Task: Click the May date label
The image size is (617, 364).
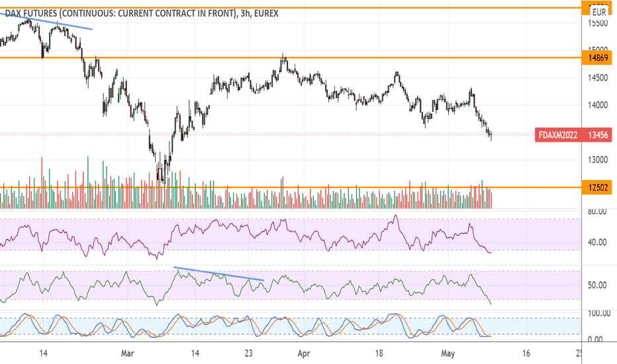Action: (x=448, y=353)
